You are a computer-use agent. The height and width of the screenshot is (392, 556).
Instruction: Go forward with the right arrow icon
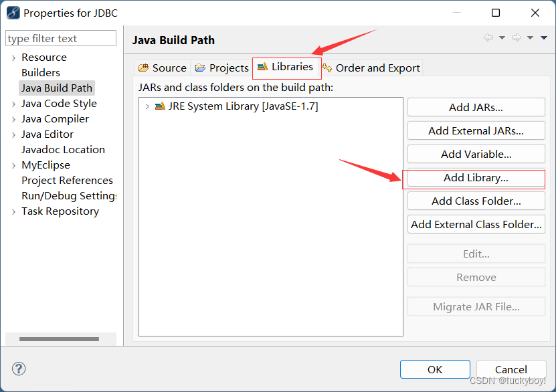pyautogui.click(x=517, y=37)
